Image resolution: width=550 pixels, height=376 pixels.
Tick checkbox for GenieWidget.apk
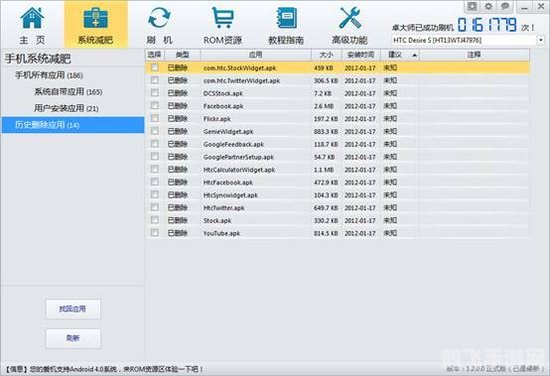click(154, 131)
